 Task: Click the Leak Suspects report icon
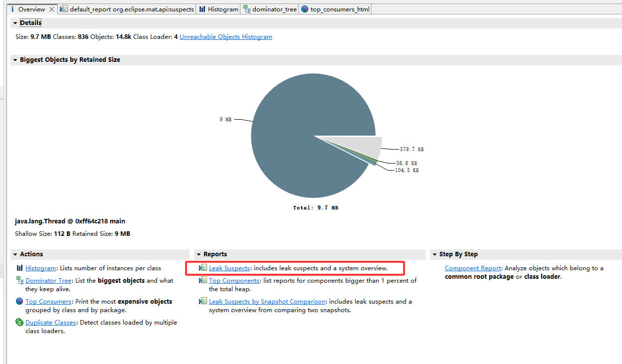(x=203, y=268)
